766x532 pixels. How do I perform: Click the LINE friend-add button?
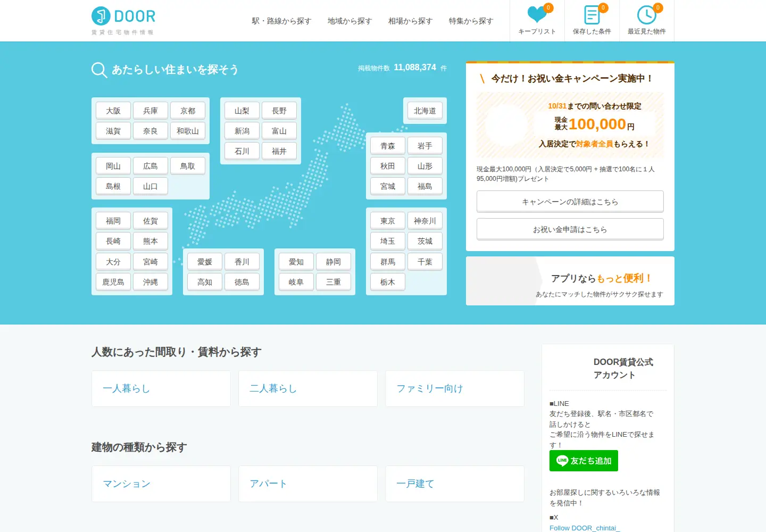[584, 461]
